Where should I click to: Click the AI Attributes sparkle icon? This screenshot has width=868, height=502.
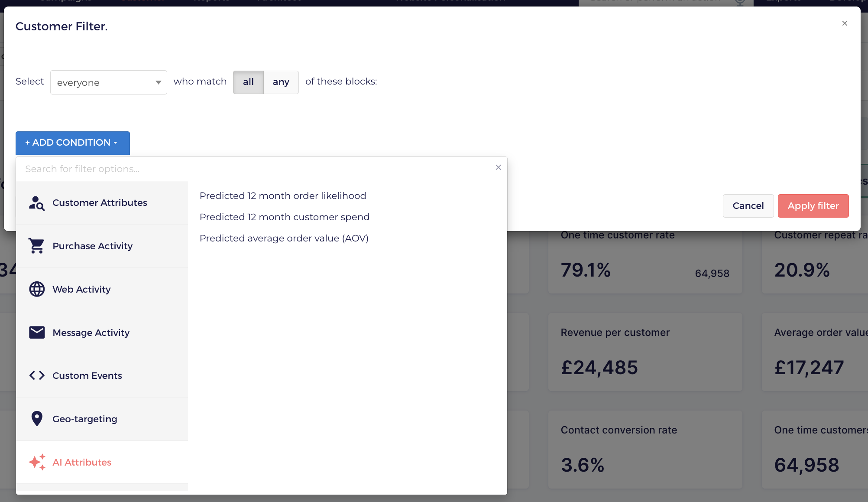[x=37, y=462]
